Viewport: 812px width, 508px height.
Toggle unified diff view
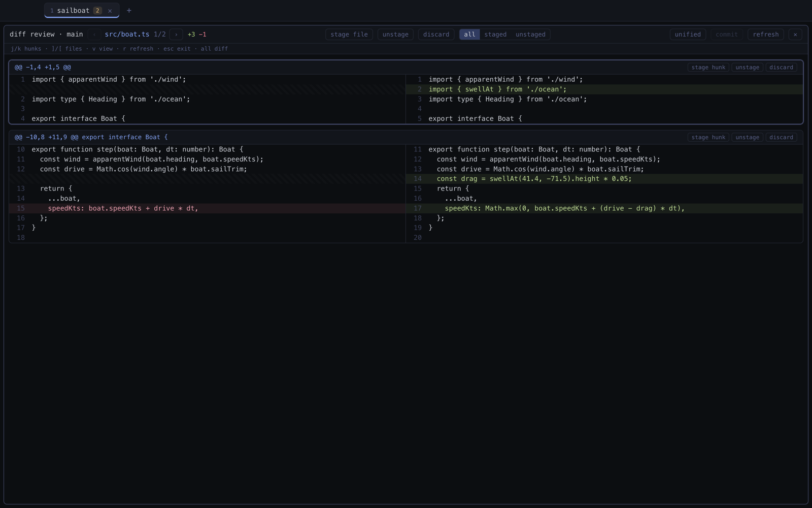point(688,35)
